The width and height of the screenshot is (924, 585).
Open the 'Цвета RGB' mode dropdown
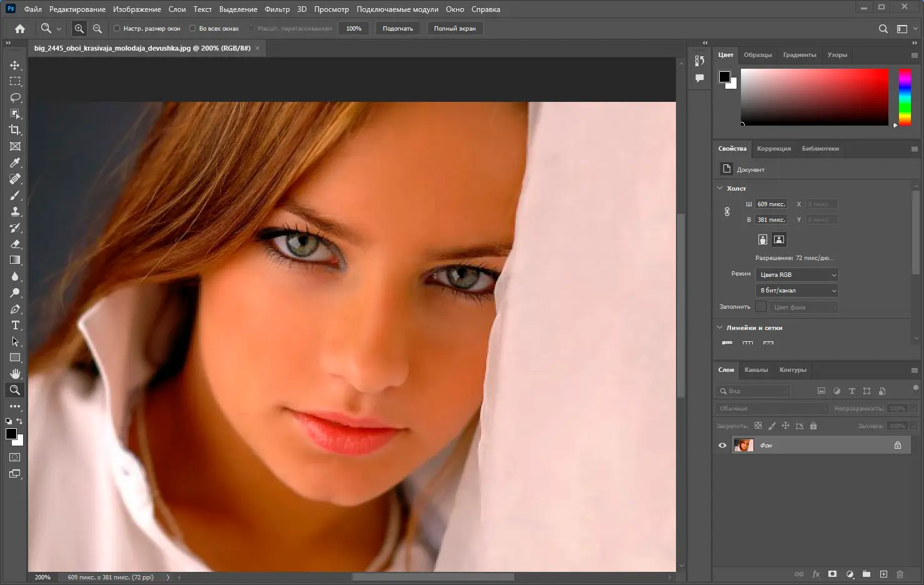[797, 274]
